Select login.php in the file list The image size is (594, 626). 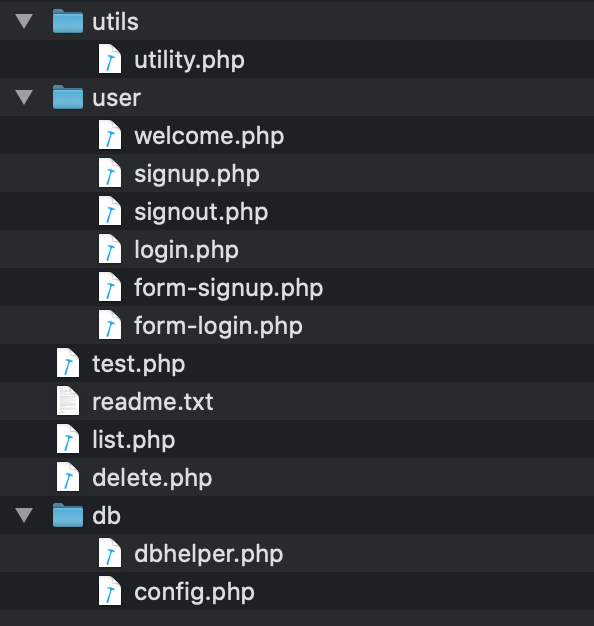coord(297,249)
